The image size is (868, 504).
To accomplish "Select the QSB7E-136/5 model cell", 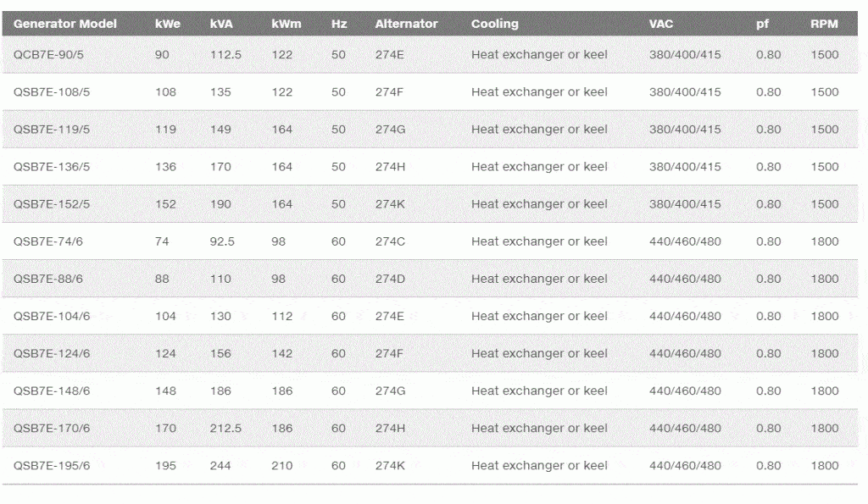I will click(x=52, y=167).
